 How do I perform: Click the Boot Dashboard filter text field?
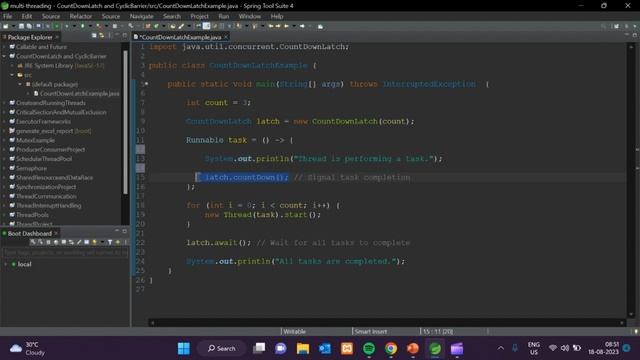[65, 253]
